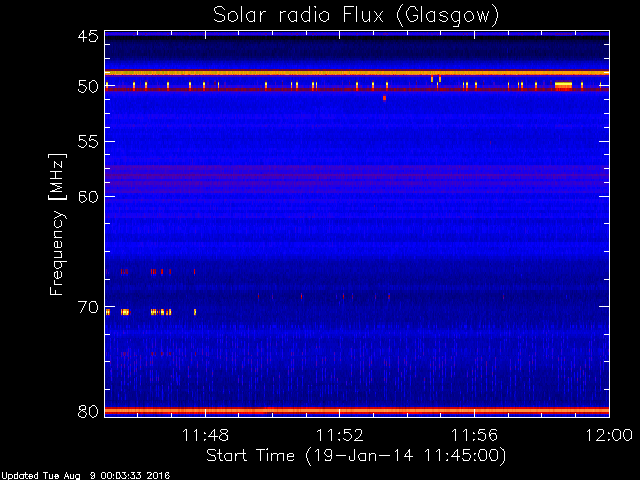Click the '55' frequency tick label
Screen dimensions: 640x480
coord(88,142)
